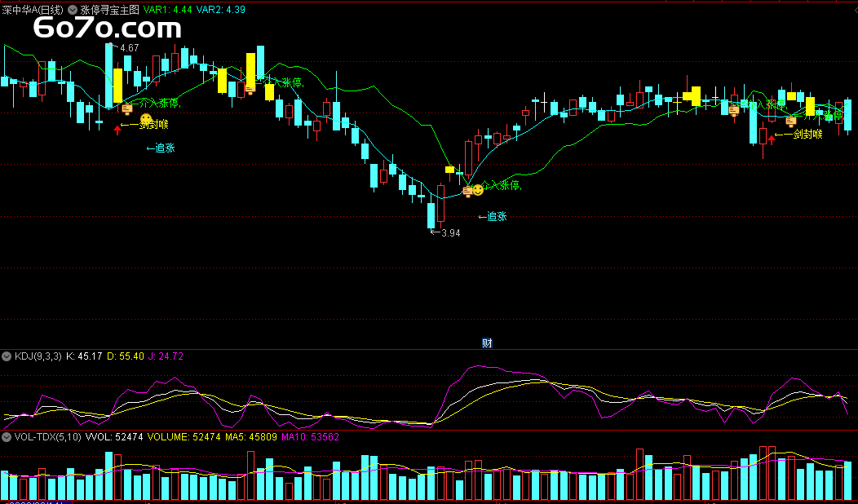Image resolution: width=858 pixels, height=504 pixels.
Task: Click the MA5: 45809 value
Action: [250, 437]
